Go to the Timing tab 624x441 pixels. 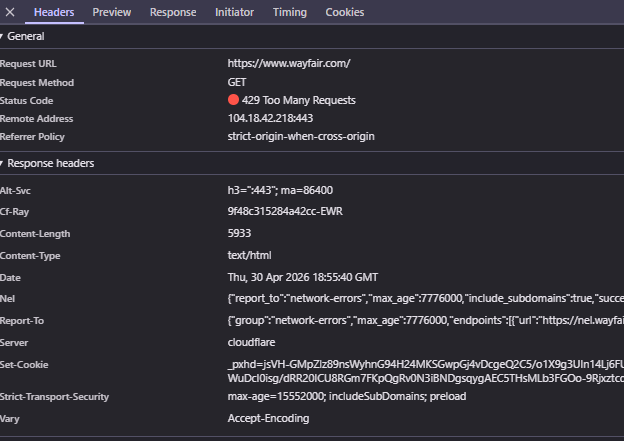point(290,12)
